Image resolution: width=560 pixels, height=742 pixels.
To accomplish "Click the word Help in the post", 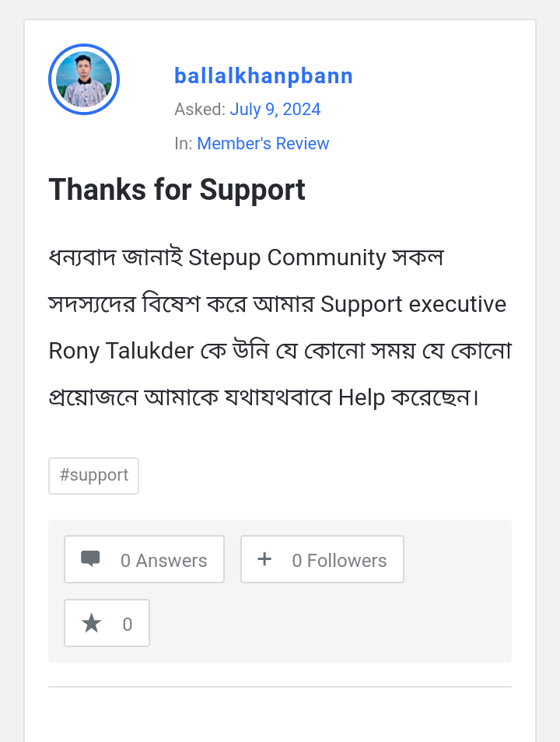I will [x=362, y=397].
